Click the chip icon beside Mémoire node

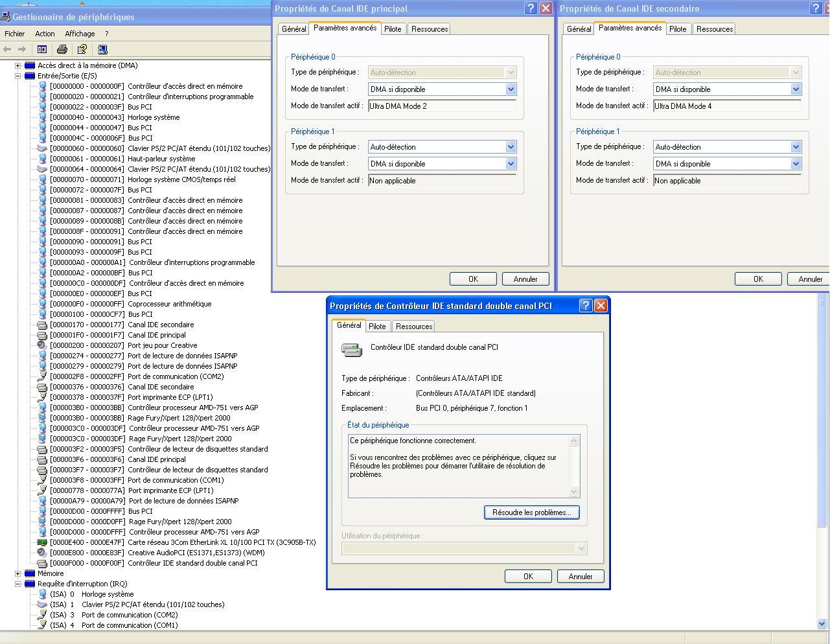pos(30,573)
